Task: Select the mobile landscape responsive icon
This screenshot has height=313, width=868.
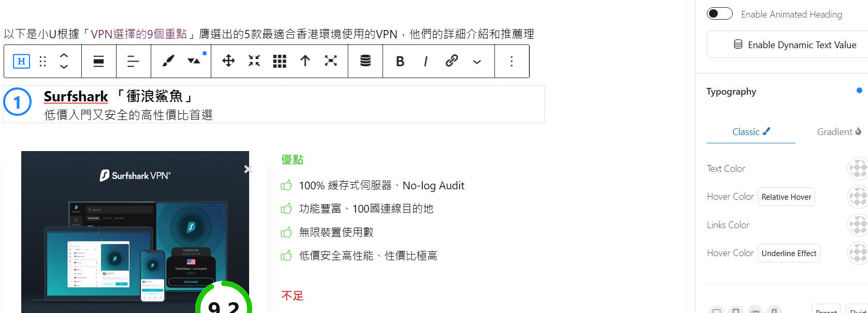Action: pyautogui.click(x=755, y=310)
